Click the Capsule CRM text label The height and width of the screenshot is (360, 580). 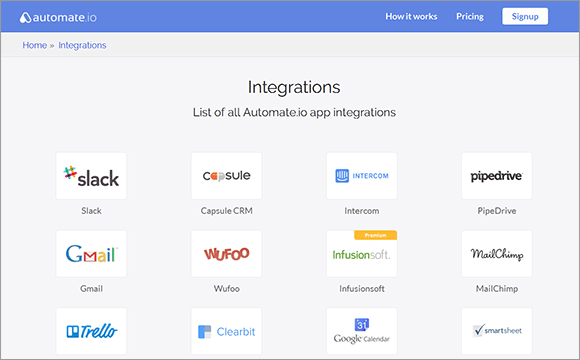226,211
